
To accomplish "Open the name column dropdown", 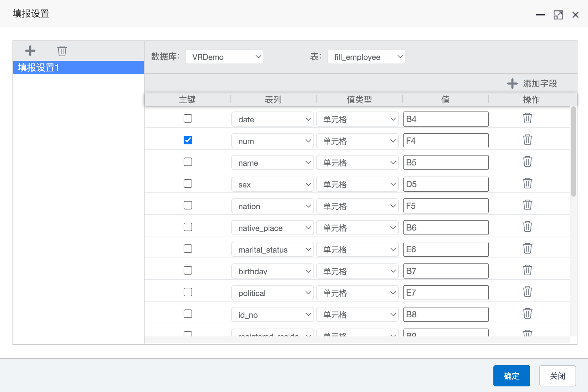I will (273, 162).
